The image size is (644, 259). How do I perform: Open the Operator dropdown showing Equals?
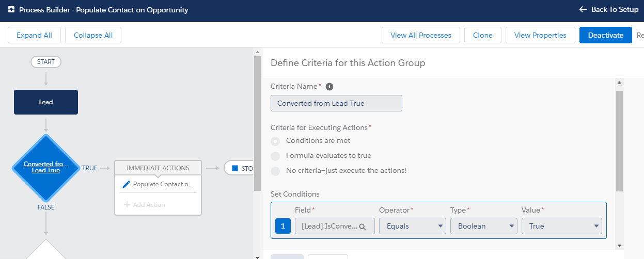tap(412, 226)
